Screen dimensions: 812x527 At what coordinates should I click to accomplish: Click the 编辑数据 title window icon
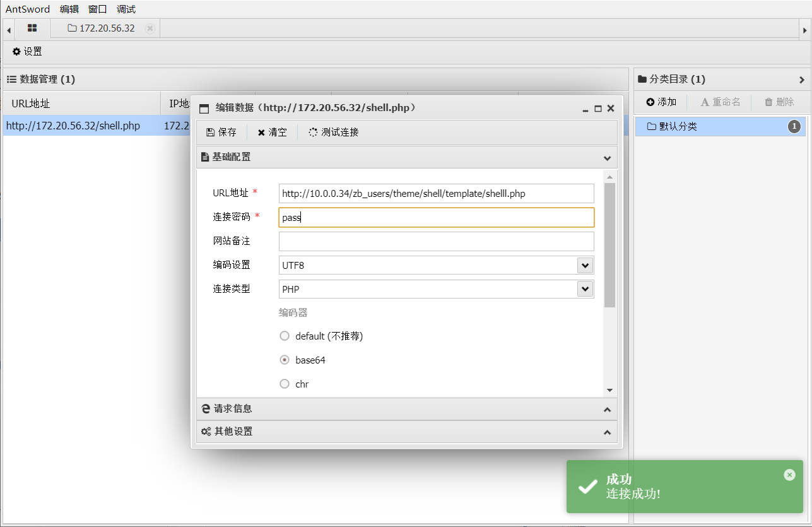204,109
